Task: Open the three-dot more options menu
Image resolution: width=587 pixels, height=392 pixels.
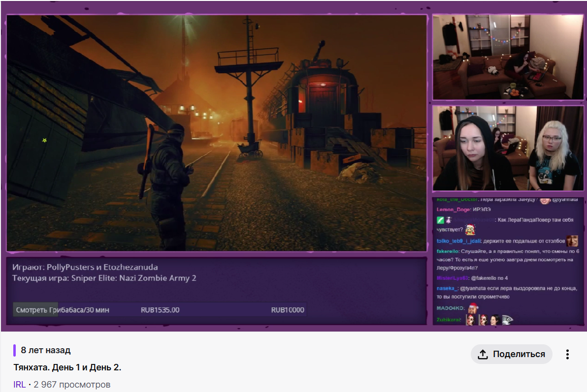Action: pos(567,354)
